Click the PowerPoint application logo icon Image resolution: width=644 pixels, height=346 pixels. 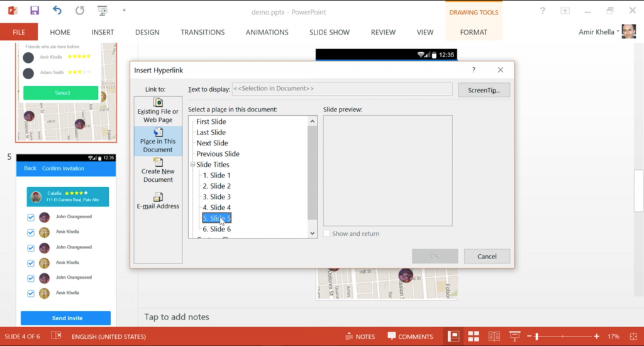13,11
